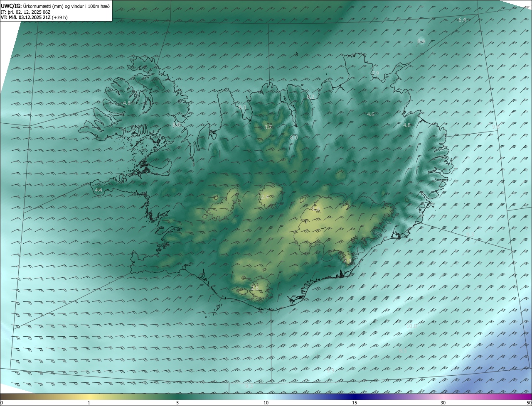Pick the light pink color on the legend bar
Image resolution: width=532 pixels, height=406 pixels.
(443, 396)
